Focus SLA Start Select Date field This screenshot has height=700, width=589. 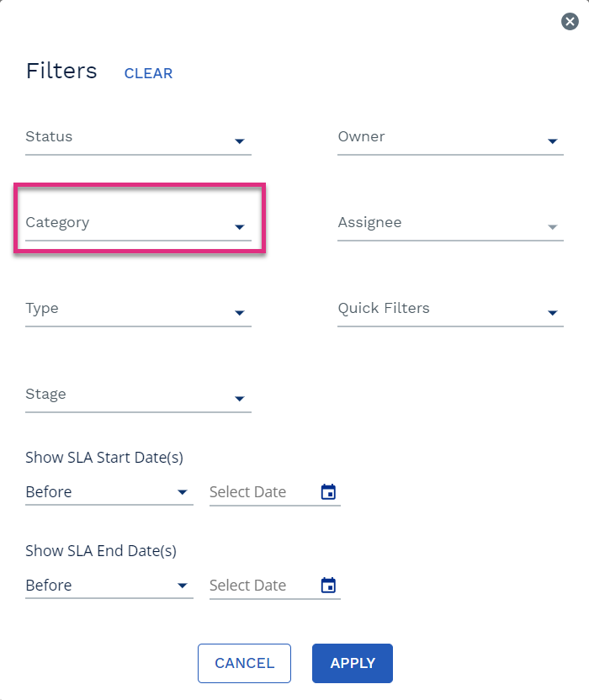click(263, 492)
